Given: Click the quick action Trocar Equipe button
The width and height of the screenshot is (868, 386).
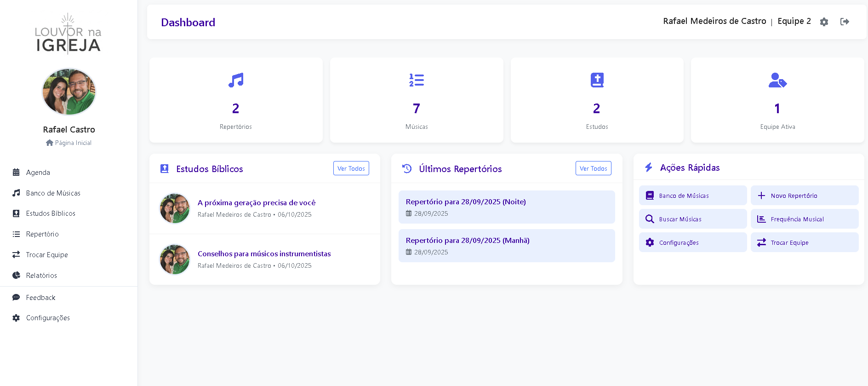Looking at the screenshot, I should 805,242.
